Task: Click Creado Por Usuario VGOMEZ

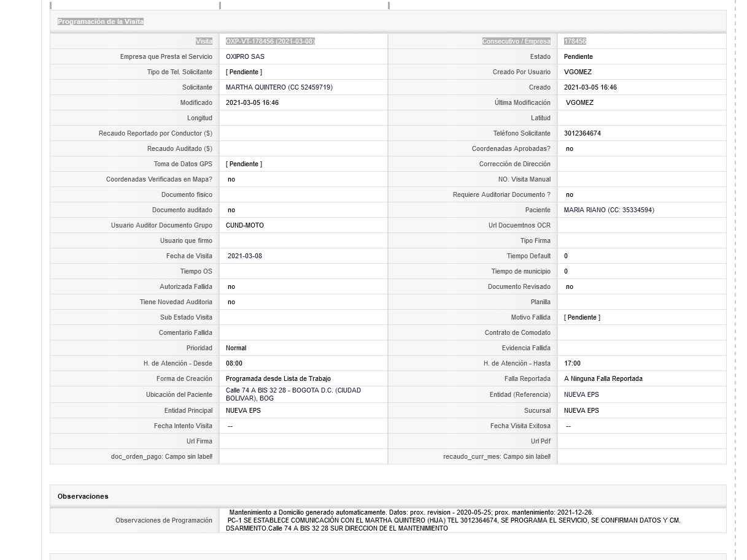Action: click(578, 72)
